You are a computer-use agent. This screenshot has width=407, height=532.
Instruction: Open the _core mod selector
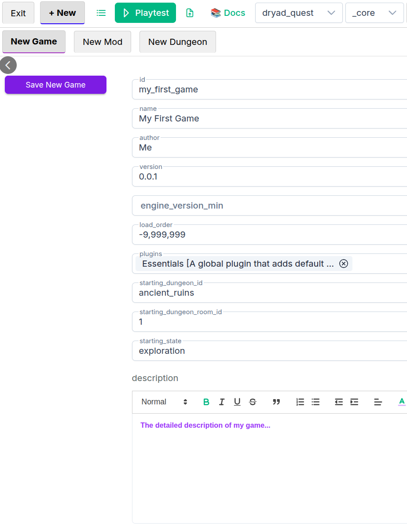374,13
